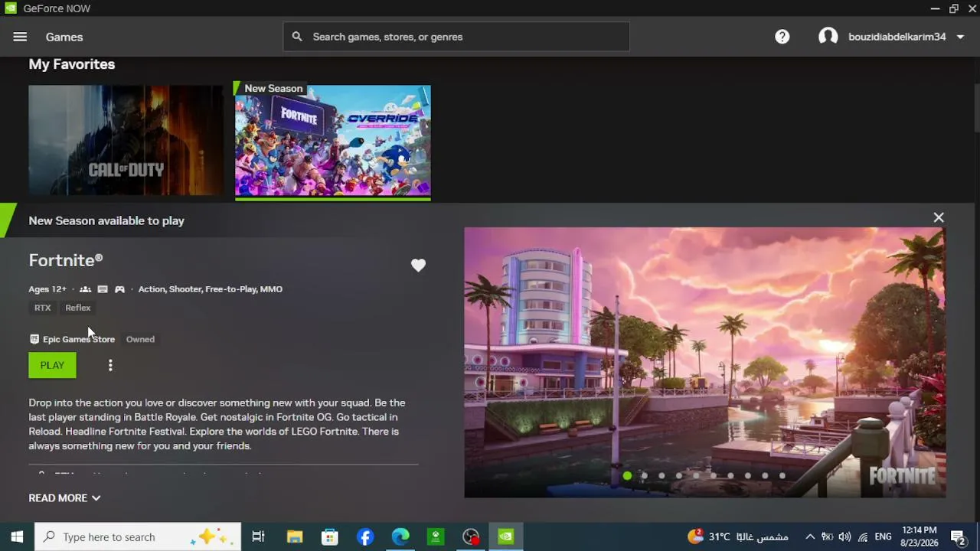
Task: Open the volume speaker tray icon
Action: pyautogui.click(x=844, y=536)
